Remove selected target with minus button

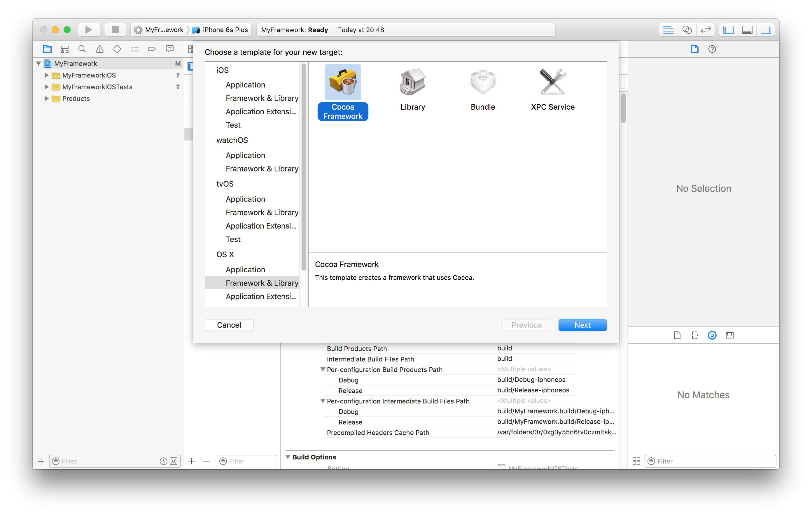(206, 461)
